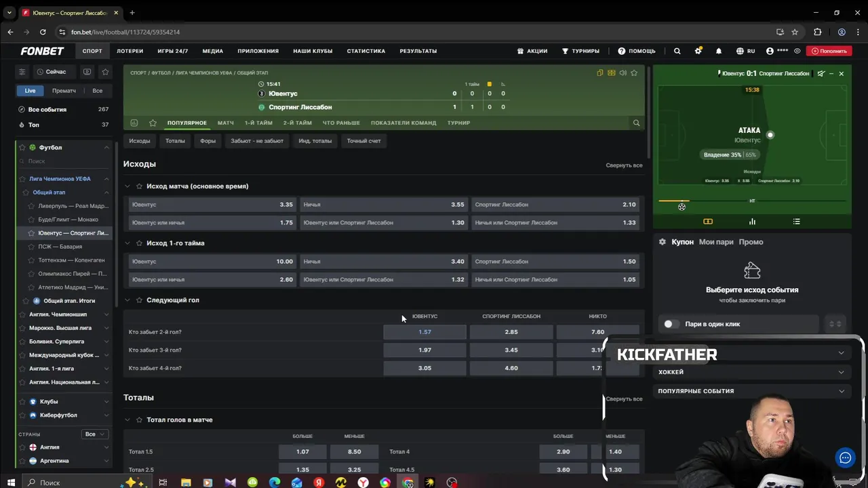Image resolution: width=868 pixels, height=488 pixels.
Task: Show field view in match tracker
Action: pos(708,222)
